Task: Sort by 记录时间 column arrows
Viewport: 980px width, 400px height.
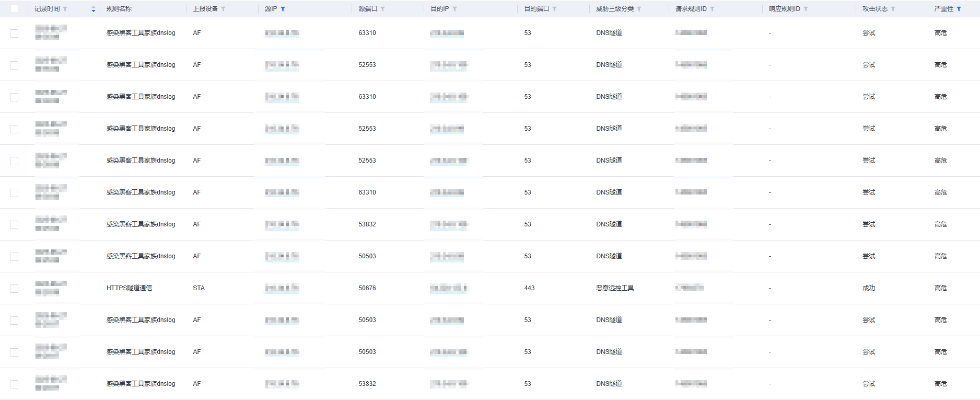Action: 93,9
